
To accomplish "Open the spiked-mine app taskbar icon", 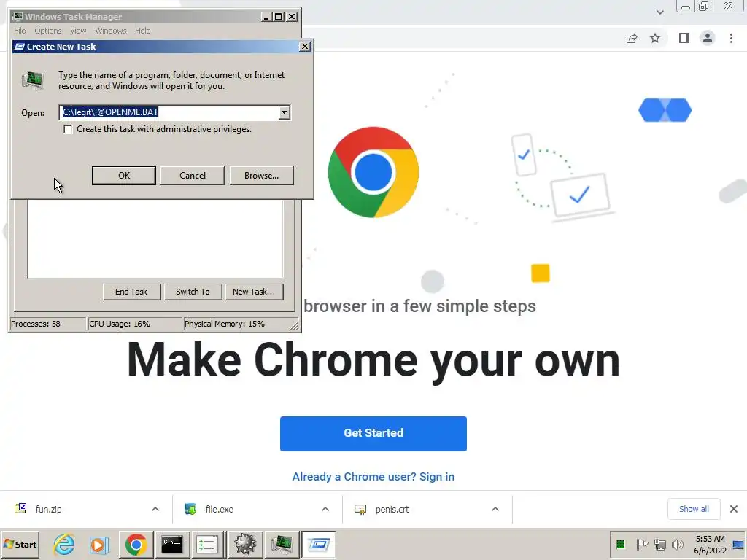I will [245, 544].
